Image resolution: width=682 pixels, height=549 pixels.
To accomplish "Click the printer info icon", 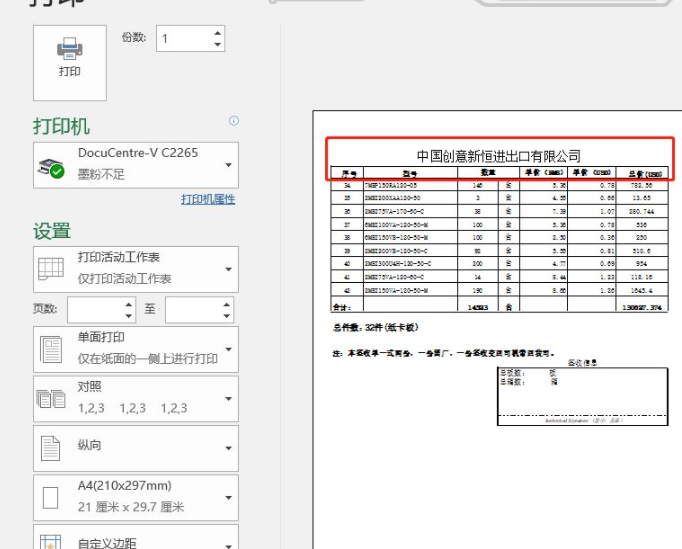I will click(x=234, y=121).
